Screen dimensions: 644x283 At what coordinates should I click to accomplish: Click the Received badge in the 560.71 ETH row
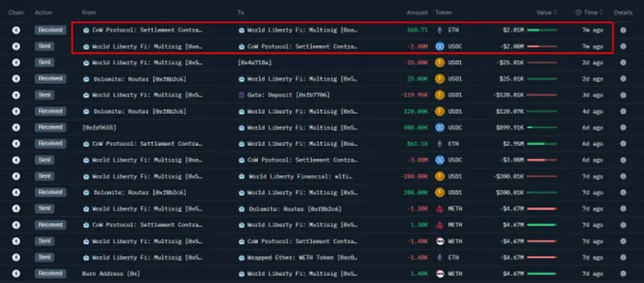click(50, 30)
